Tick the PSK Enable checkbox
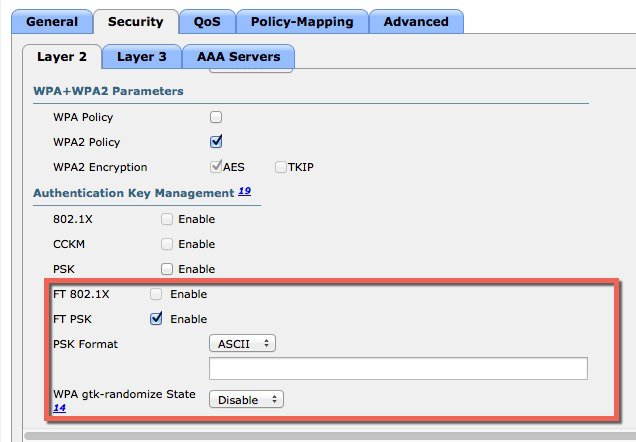 (x=167, y=269)
